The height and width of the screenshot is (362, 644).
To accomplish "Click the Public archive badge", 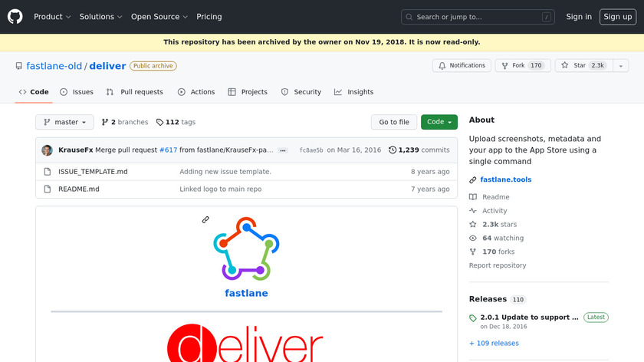I will pos(153,66).
